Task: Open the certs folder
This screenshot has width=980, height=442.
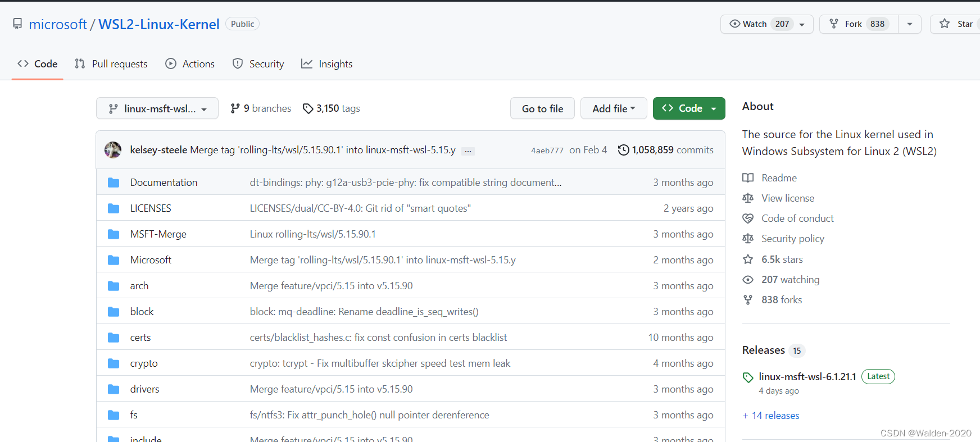Action: coord(140,338)
